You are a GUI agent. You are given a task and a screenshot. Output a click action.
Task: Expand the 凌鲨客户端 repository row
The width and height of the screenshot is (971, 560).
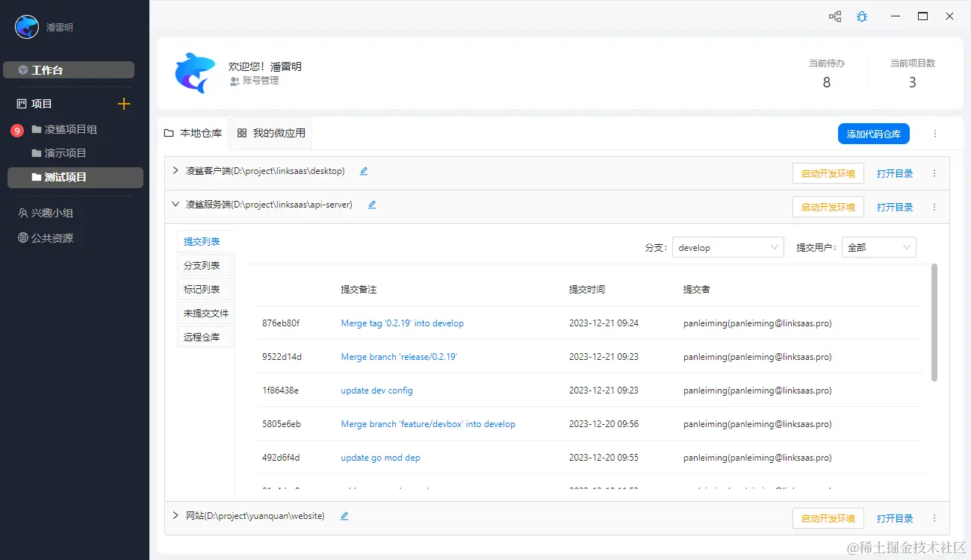(x=176, y=170)
